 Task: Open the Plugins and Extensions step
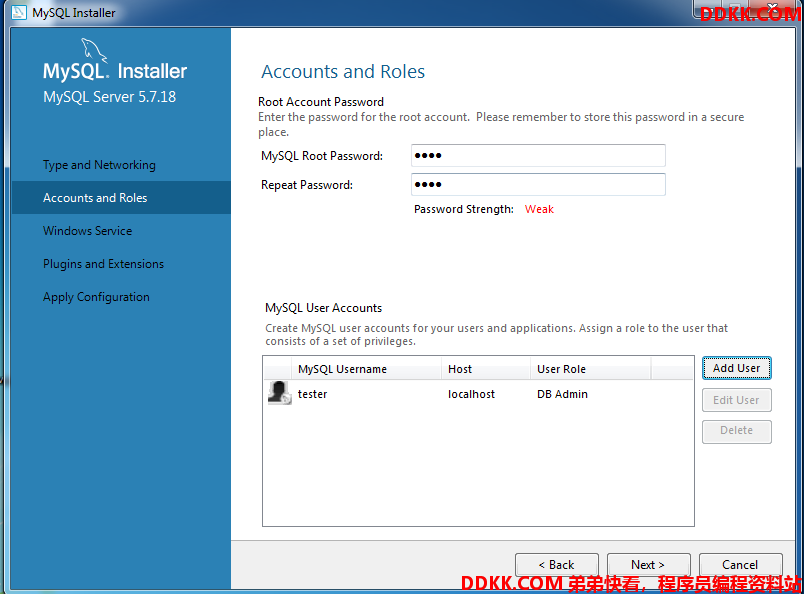coord(103,264)
